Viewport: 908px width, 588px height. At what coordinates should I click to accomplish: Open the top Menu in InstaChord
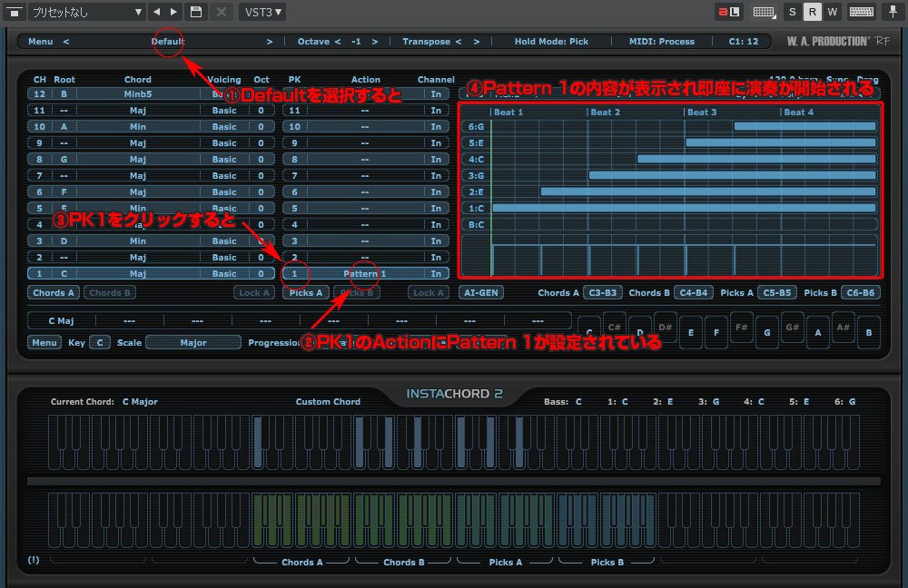[x=41, y=42]
